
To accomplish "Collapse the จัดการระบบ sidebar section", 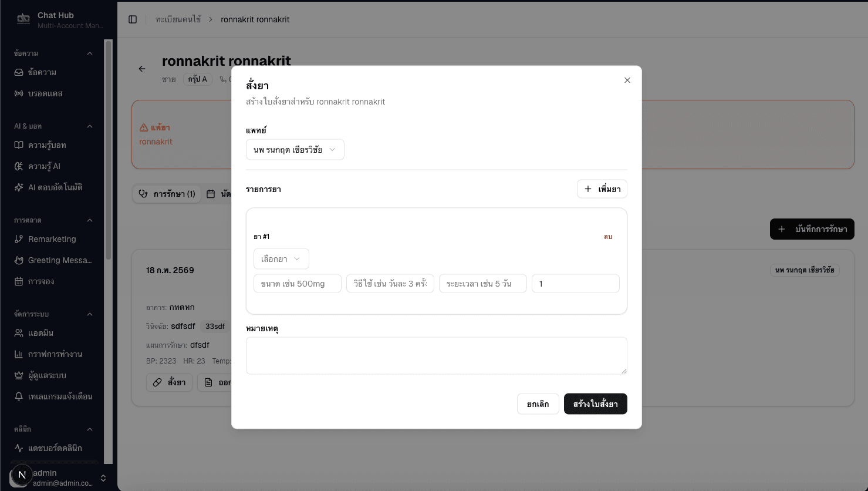I will pyautogui.click(x=90, y=314).
